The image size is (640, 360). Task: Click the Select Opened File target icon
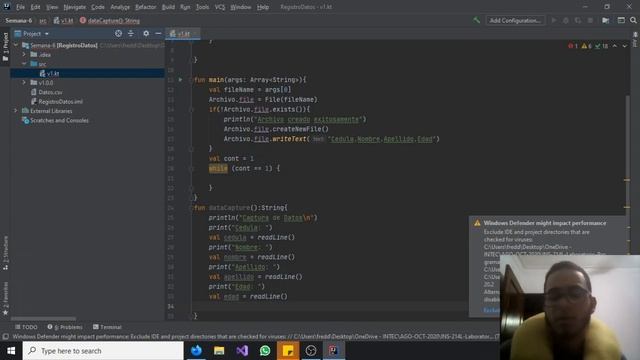(118, 33)
